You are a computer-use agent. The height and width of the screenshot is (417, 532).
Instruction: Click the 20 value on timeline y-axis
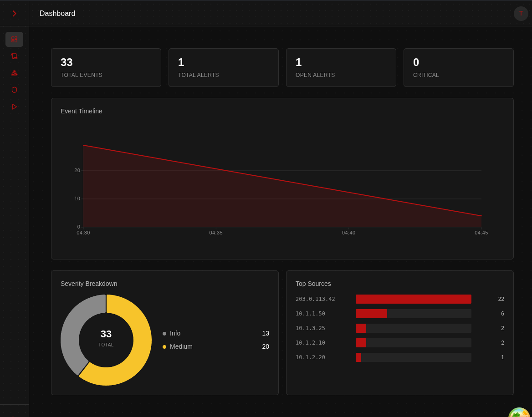[x=77, y=170]
